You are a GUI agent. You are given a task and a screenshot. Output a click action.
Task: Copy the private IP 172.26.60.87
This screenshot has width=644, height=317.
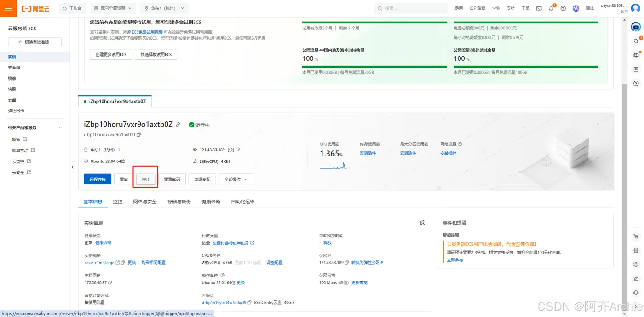tap(110, 282)
